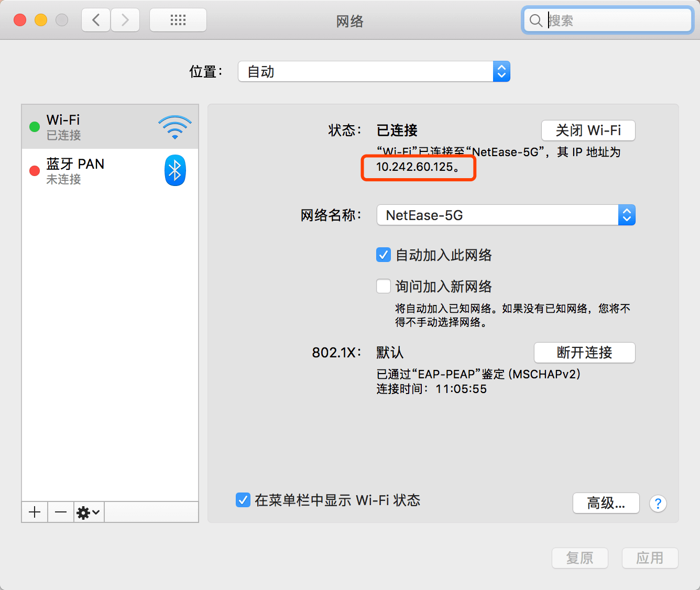Remove selected service with minus button
The height and width of the screenshot is (590, 700).
click(x=61, y=512)
